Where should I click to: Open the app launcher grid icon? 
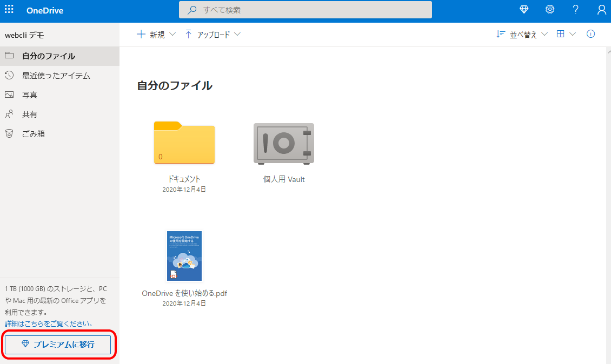[x=9, y=9]
